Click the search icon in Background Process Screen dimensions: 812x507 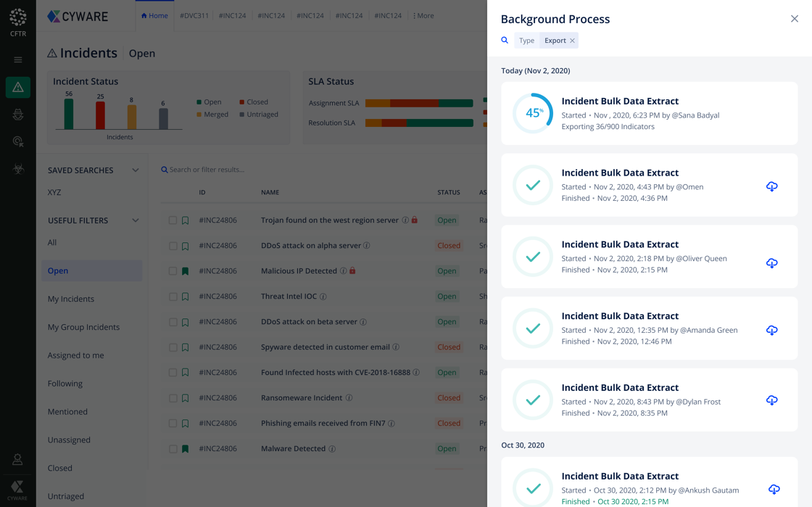505,41
